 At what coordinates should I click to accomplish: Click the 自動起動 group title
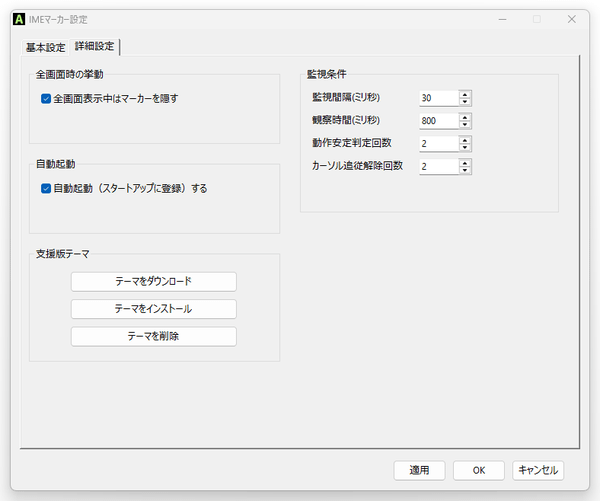pos(55,164)
